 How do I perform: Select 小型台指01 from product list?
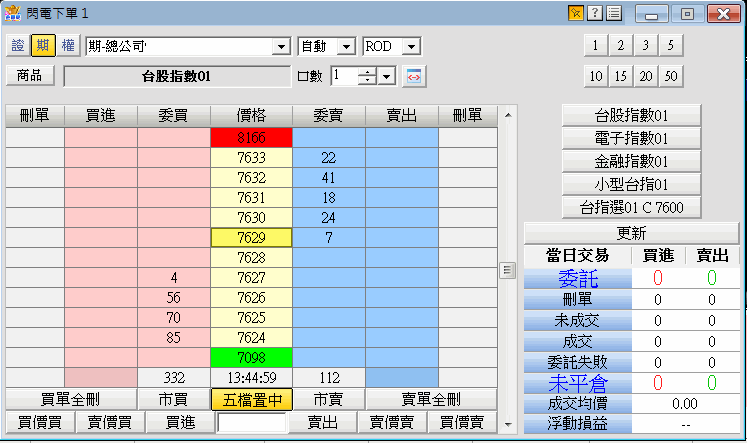[x=631, y=184]
